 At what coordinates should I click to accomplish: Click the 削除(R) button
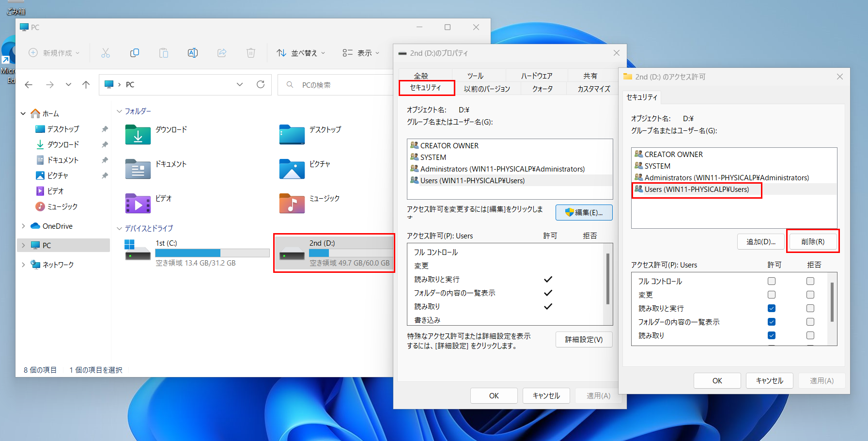click(x=813, y=241)
